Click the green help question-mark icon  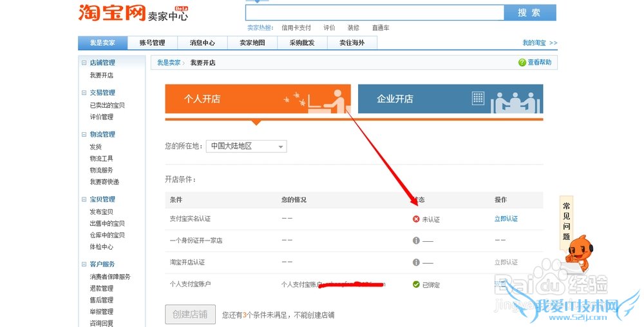coord(522,63)
